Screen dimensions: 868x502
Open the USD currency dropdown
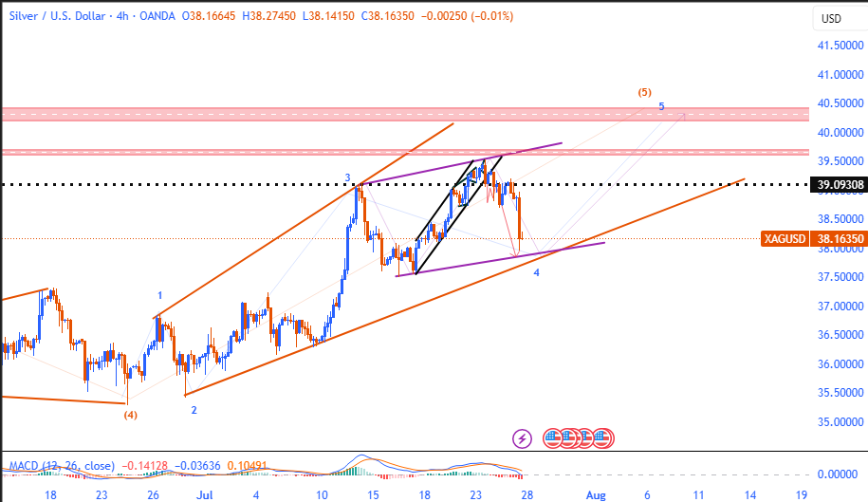831,19
